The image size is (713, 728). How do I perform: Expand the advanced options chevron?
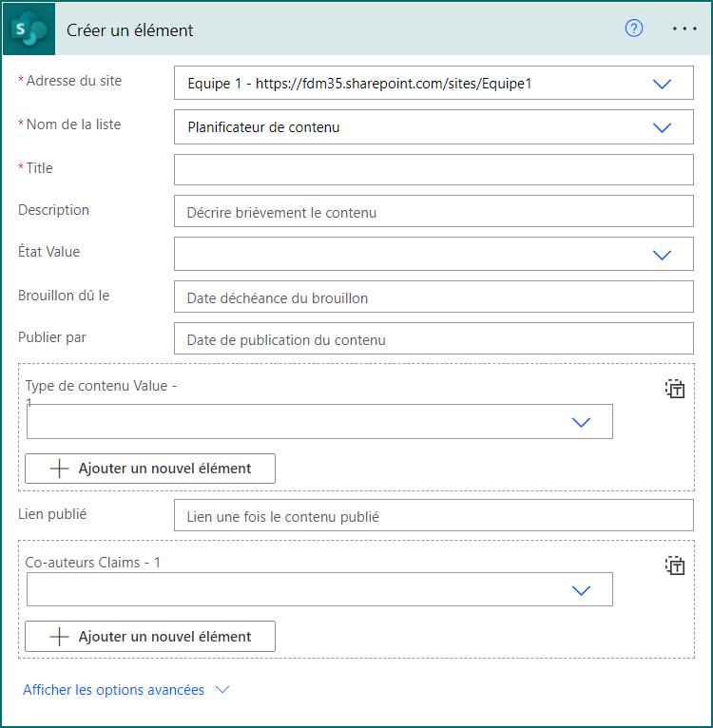pyautogui.click(x=223, y=690)
